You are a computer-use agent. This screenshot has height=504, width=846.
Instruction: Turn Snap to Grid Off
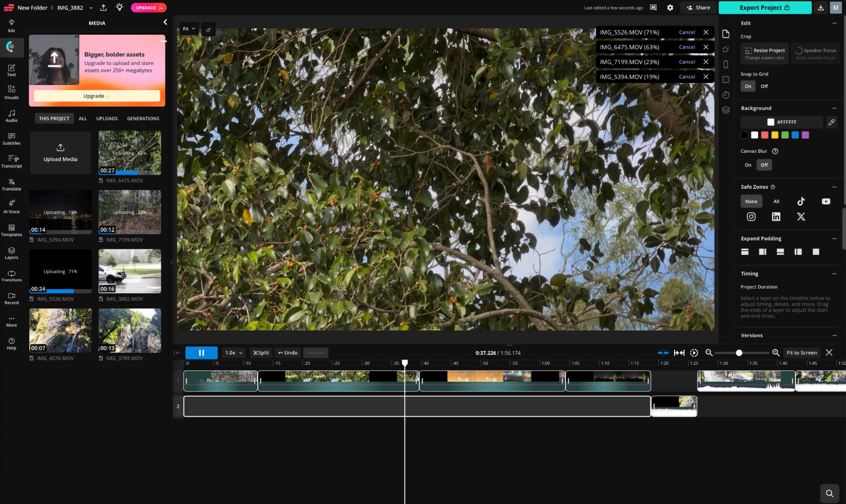click(x=764, y=86)
